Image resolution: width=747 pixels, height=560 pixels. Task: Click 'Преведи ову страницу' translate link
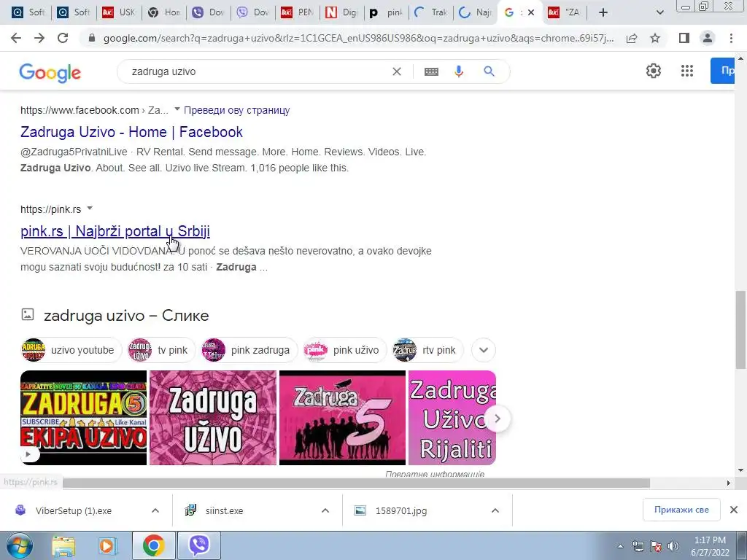tap(237, 110)
